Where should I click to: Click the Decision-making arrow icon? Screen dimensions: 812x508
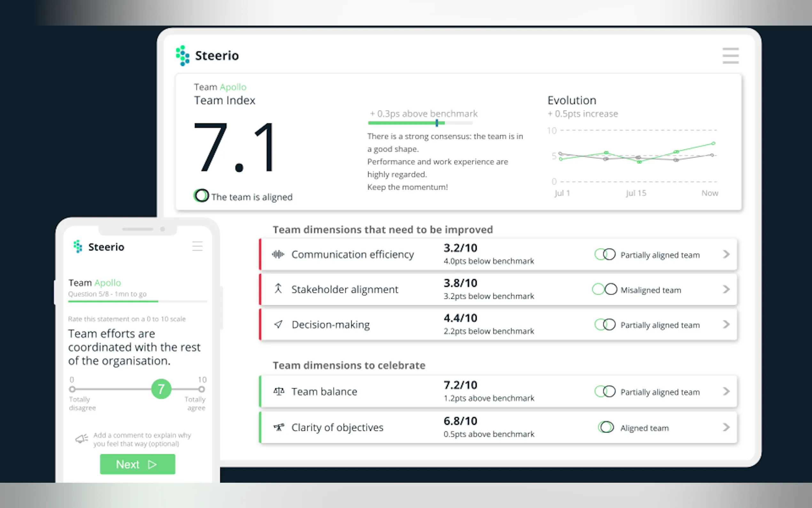[278, 324]
